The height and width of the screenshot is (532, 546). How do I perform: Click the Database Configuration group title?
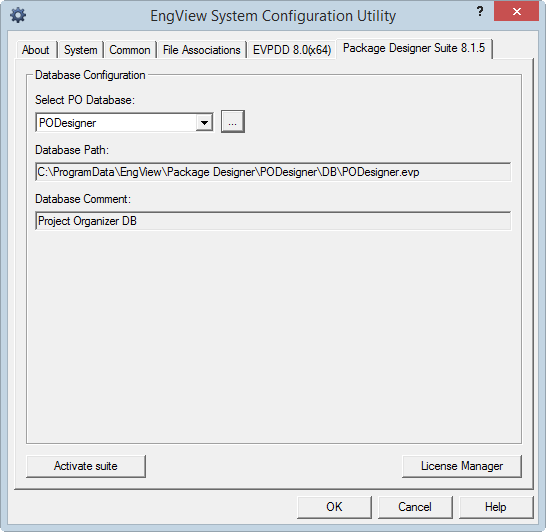click(x=90, y=75)
